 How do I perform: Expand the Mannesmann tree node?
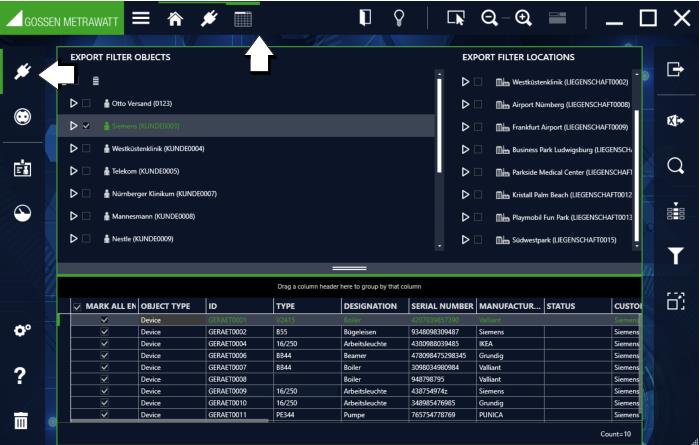click(74, 216)
